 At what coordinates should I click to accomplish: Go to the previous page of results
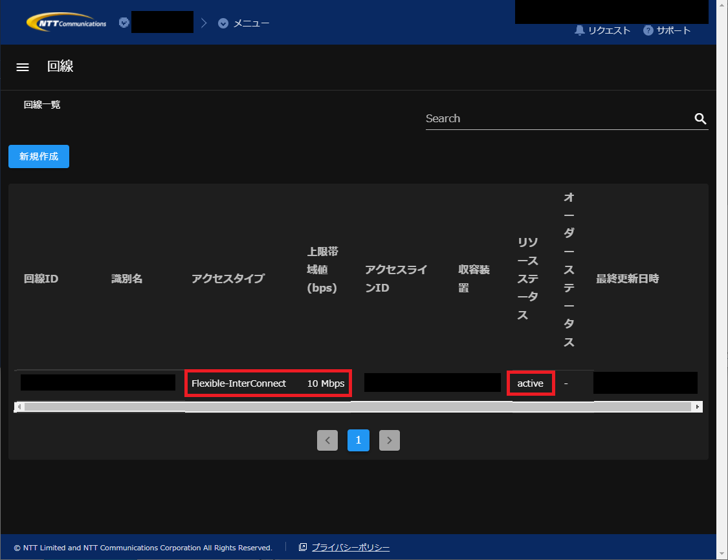pos(327,440)
